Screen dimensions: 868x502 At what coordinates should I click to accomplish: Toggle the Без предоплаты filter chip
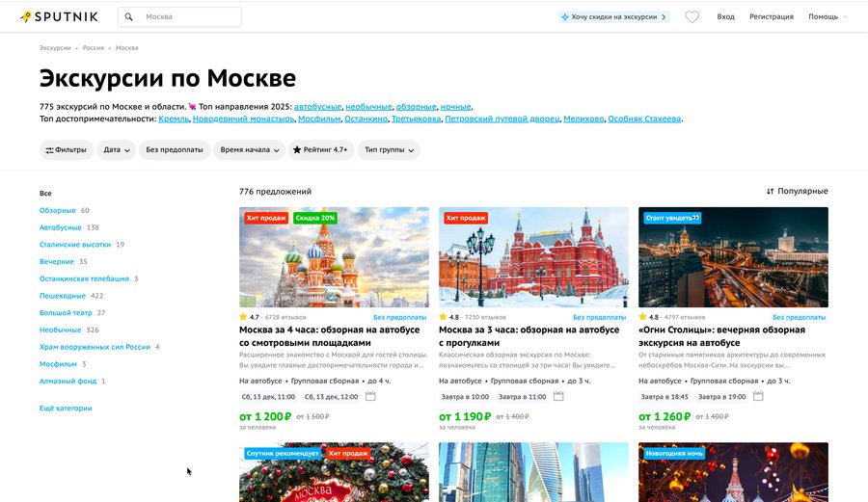point(175,149)
